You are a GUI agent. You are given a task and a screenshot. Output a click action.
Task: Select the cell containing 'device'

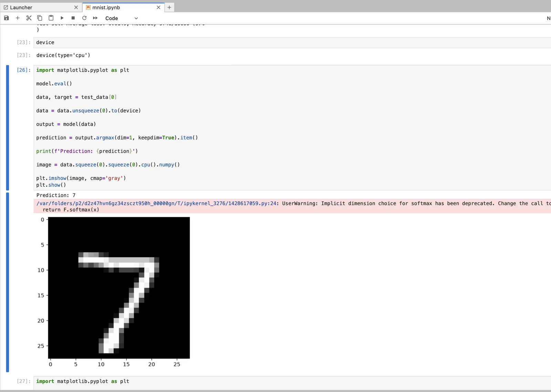[292, 42]
